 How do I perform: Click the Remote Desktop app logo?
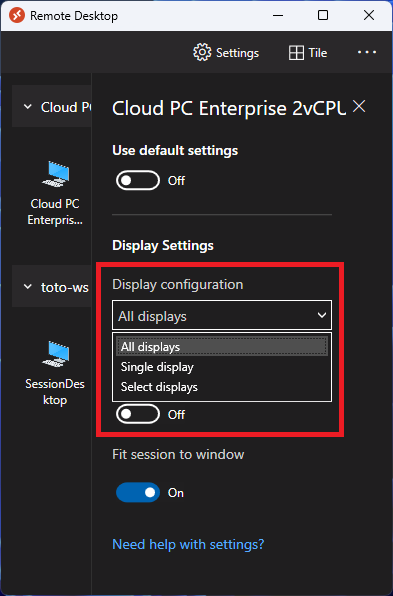point(17,16)
